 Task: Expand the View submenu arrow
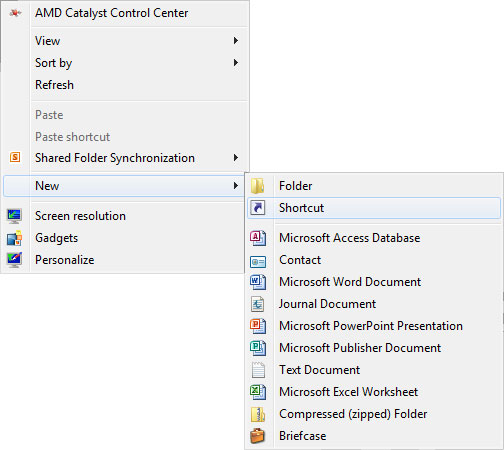coord(236,41)
